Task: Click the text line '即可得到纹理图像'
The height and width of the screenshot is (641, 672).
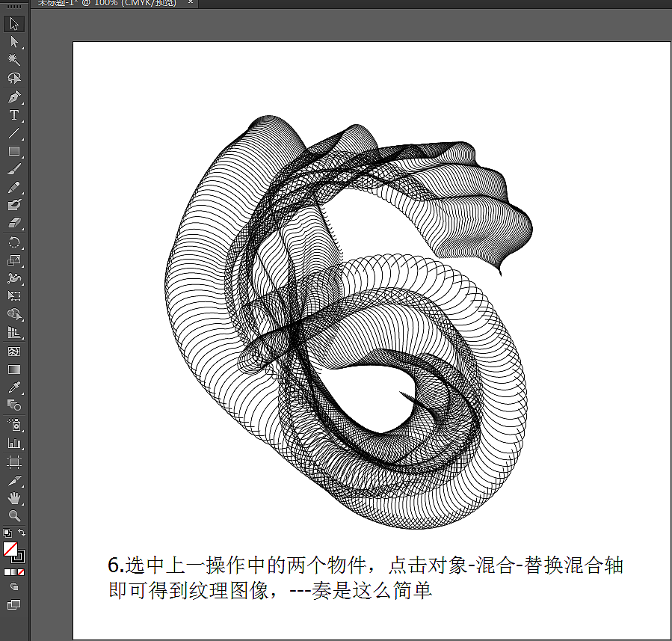Action: click(188, 590)
